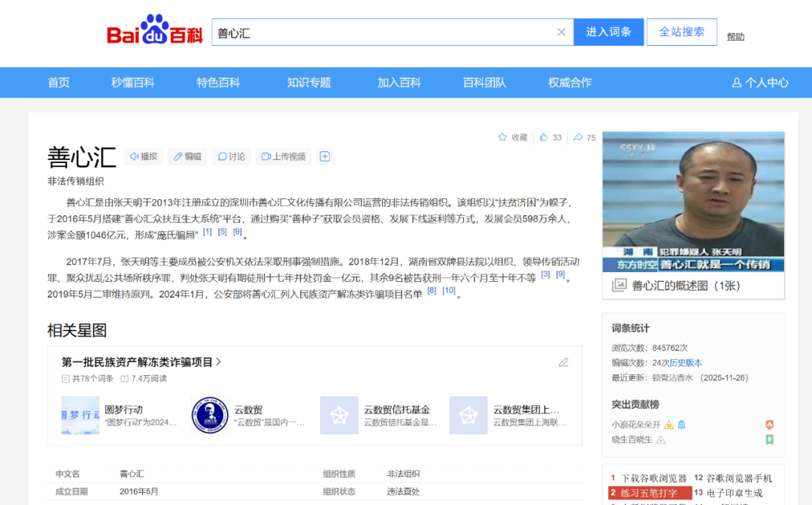Viewport: 812px width, 505px height.
Task: Switch to the 秒懂百科 navigation tab
Action: pyautogui.click(x=132, y=83)
